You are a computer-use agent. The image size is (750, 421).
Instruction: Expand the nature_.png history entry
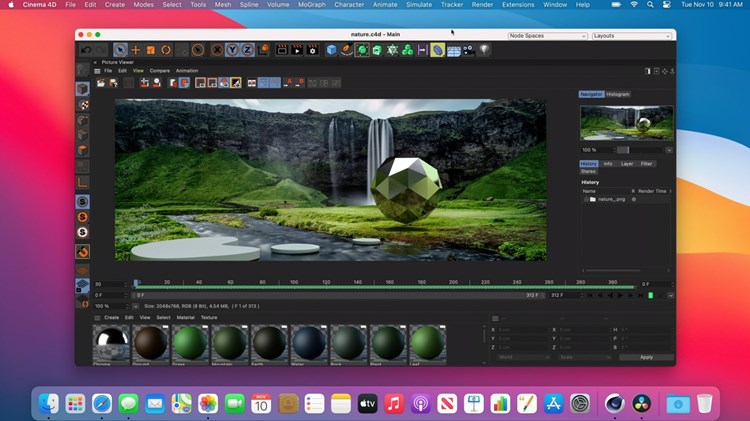coord(586,199)
